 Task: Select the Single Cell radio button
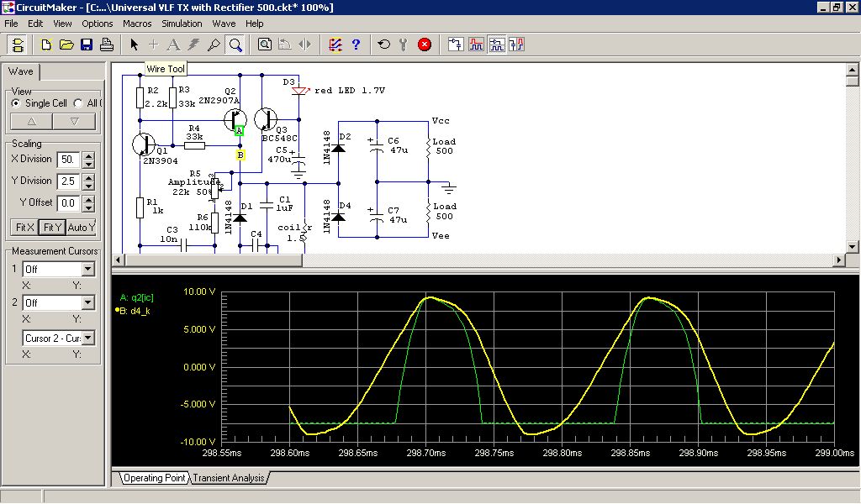(16, 103)
